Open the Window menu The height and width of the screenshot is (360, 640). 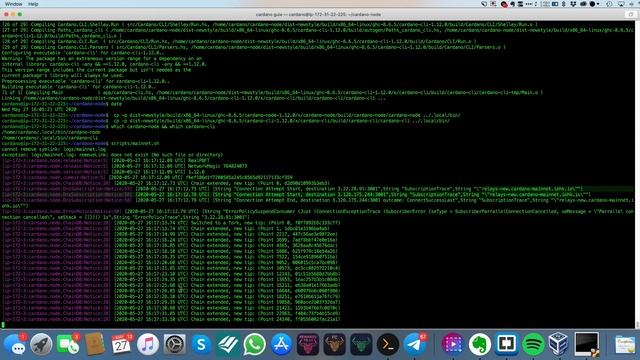pyautogui.click(x=13, y=4)
